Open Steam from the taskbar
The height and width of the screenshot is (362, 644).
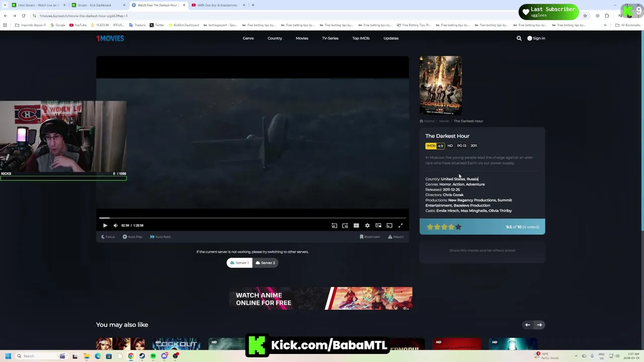point(142,356)
